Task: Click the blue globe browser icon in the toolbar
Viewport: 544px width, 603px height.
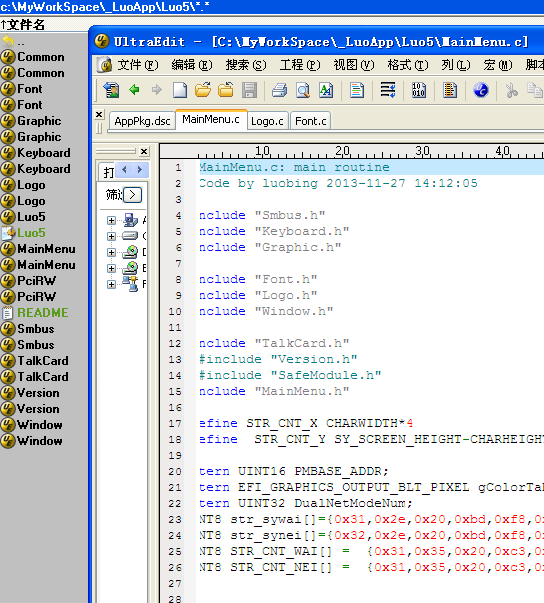Action: click(481, 90)
